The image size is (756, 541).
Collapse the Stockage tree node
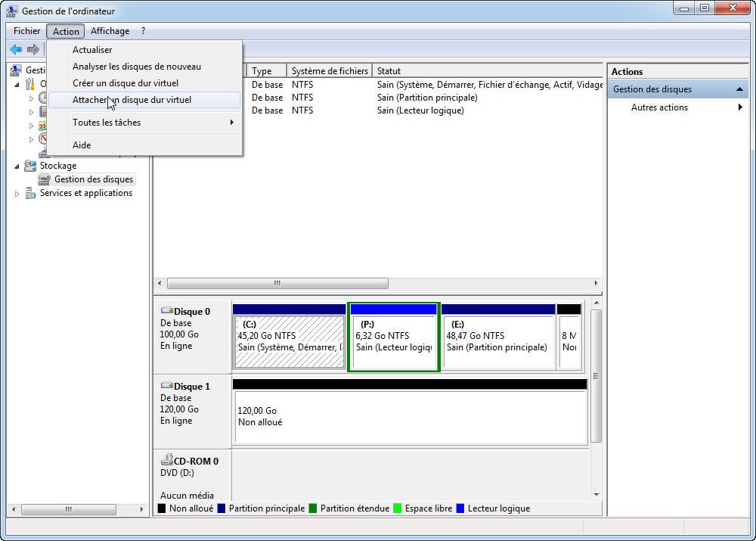(17, 166)
